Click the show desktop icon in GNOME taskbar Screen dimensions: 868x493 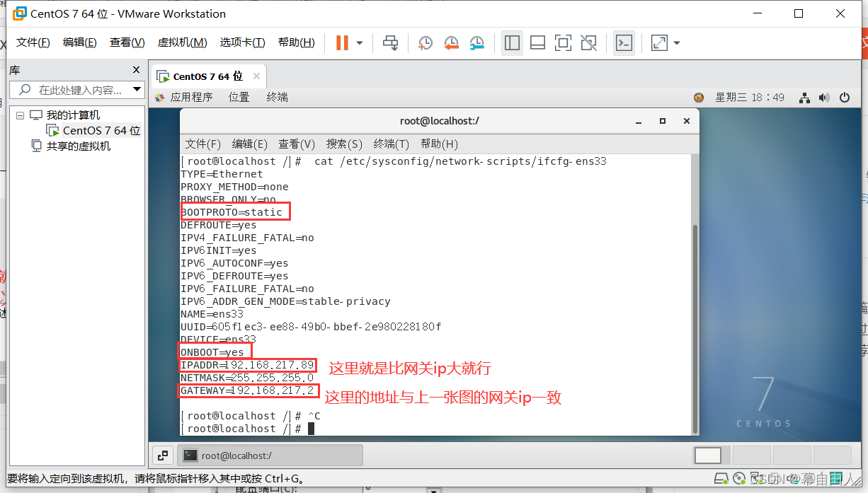[x=163, y=456]
